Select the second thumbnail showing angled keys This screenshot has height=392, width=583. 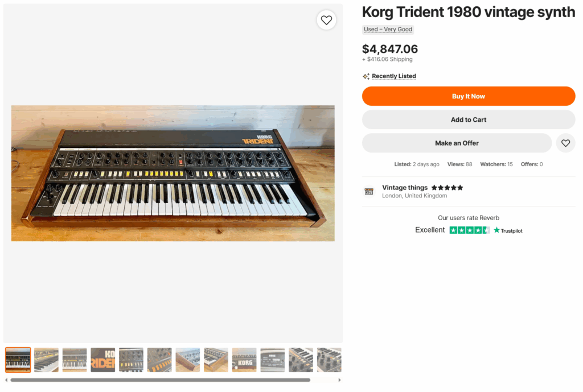[x=46, y=360]
